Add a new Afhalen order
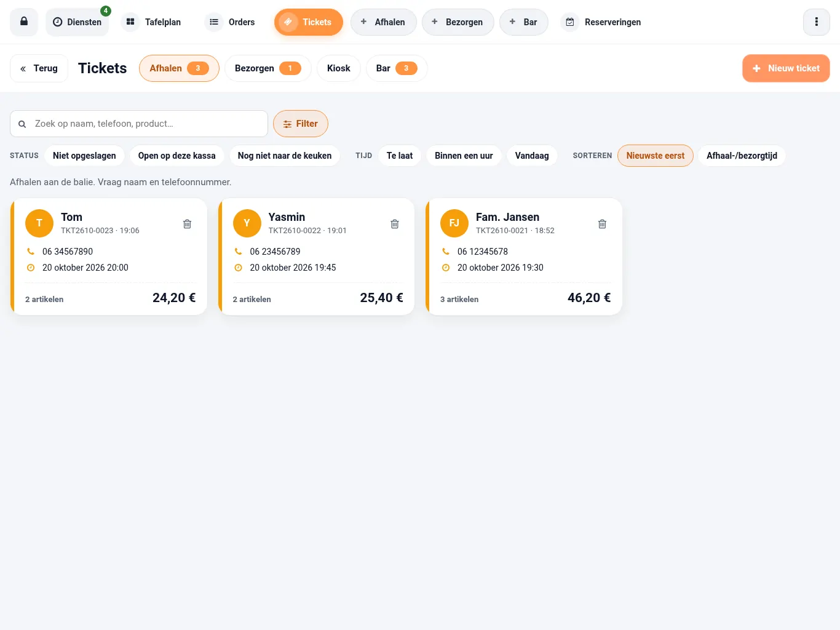Screen dimensions: 840x630 [x=384, y=22]
